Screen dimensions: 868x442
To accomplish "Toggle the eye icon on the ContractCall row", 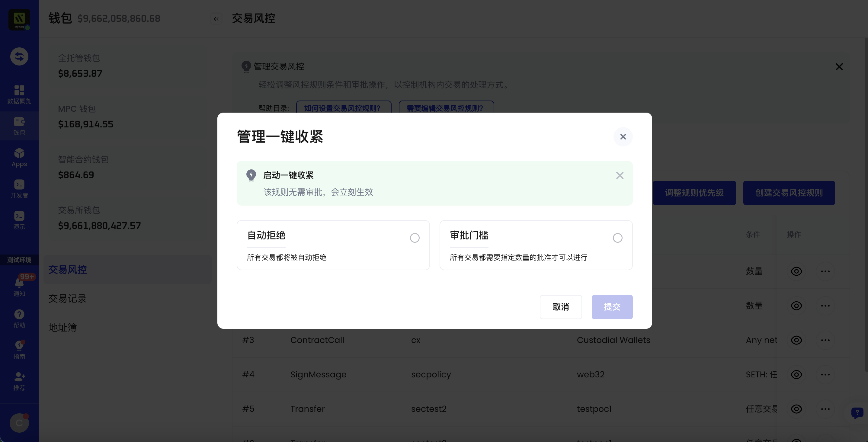I will pyautogui.click(x=796, y=340).
